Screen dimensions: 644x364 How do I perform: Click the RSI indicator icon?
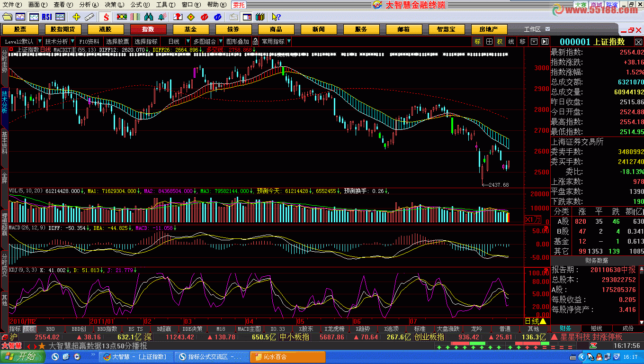click(47, 17)
